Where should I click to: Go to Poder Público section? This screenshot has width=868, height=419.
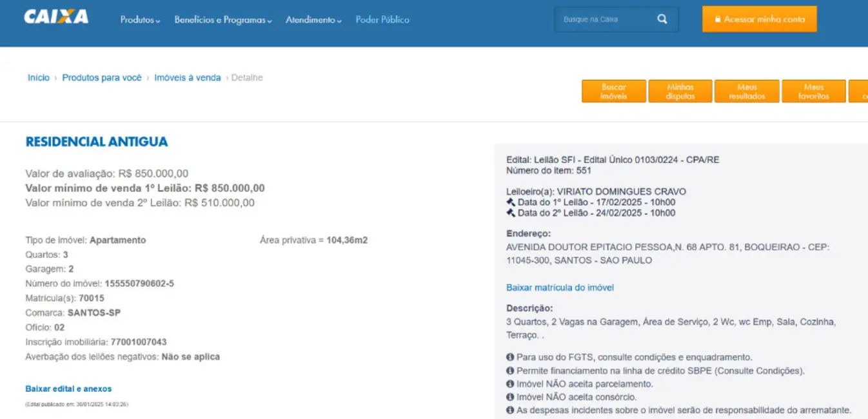[x=382, y=20]
